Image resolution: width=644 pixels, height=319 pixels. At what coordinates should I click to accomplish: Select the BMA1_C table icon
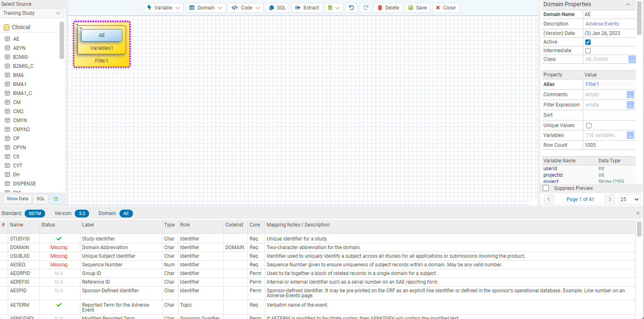[x=7, y=93]
